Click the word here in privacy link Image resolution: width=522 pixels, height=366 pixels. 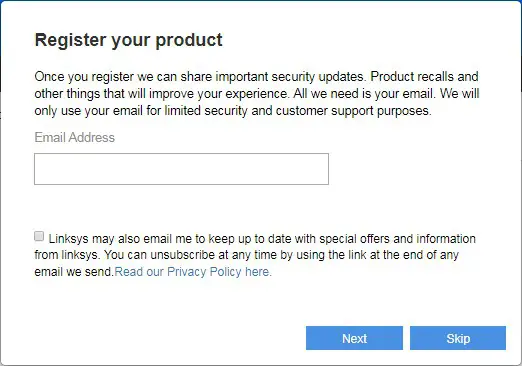pyautogui.click(x=258, y=272)
